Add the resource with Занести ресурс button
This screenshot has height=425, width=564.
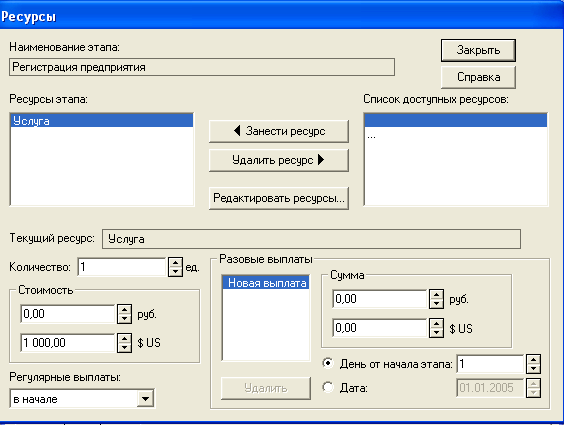279,131
